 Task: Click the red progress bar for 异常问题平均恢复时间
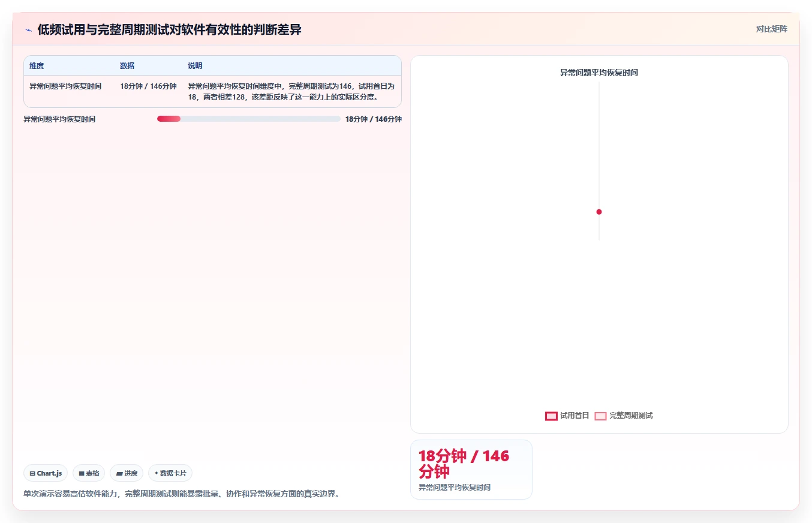pyautogui.click(x=169, y=119)
